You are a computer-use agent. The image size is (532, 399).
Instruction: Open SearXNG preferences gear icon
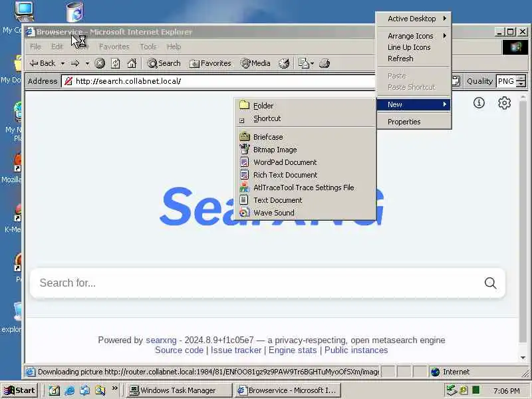504,103
